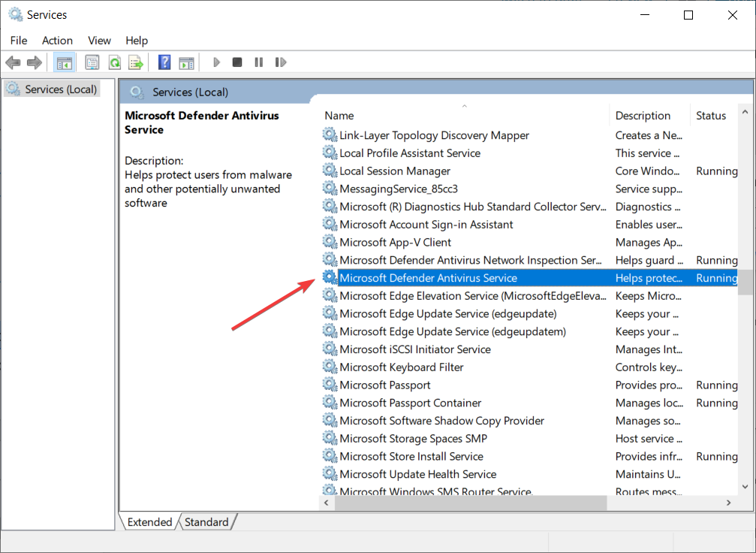Click the Refresh toolbar icon
The height and width of the screenshot is (553, 756).
[x=115, y=62]
